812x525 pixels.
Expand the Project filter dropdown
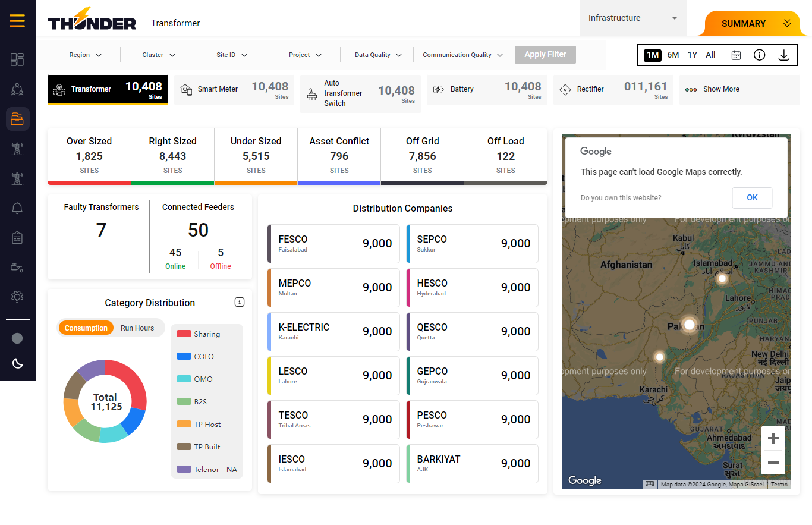pyautogui.click(x=305, y=55)
